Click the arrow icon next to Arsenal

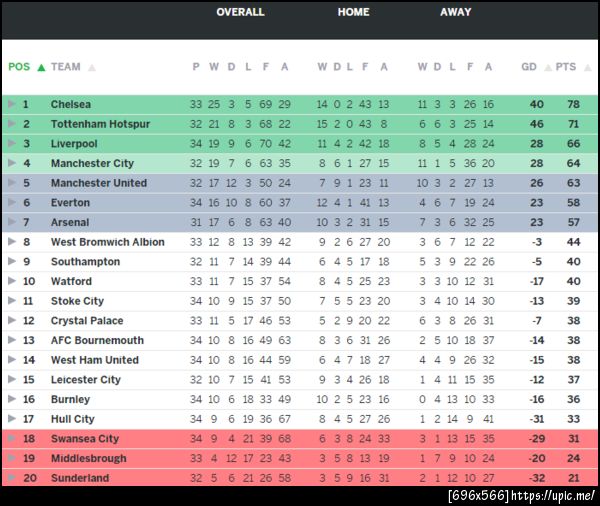click(x=12, y=222)
